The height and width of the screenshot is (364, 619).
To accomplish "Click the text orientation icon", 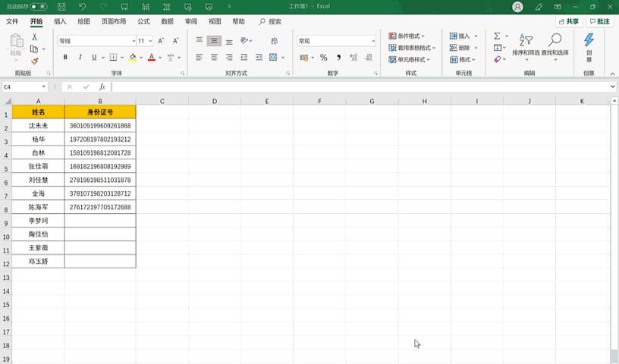I will pos(244,40).
